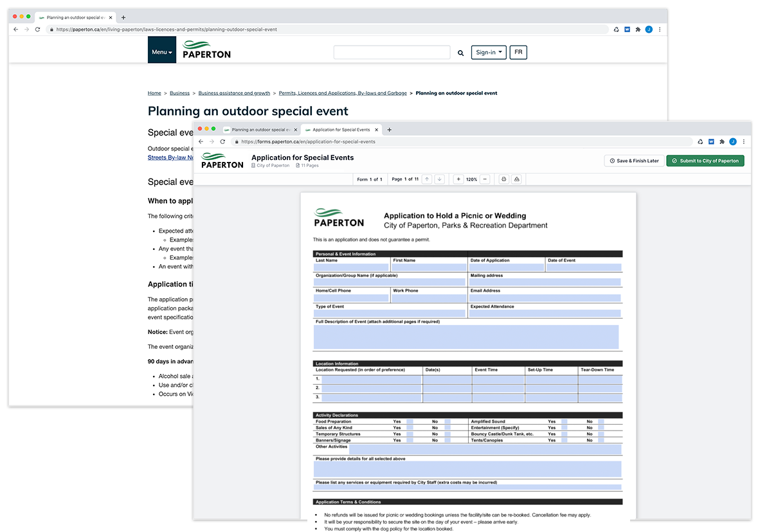Check No for Amplified Sound

pos(601,421)
